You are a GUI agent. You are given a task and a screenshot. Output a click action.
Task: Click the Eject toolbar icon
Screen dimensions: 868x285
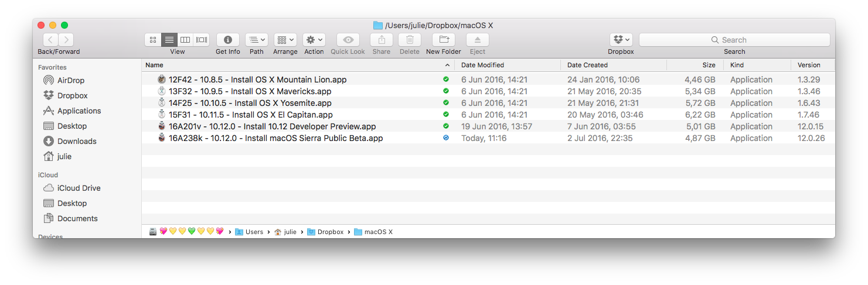[478, 40]
